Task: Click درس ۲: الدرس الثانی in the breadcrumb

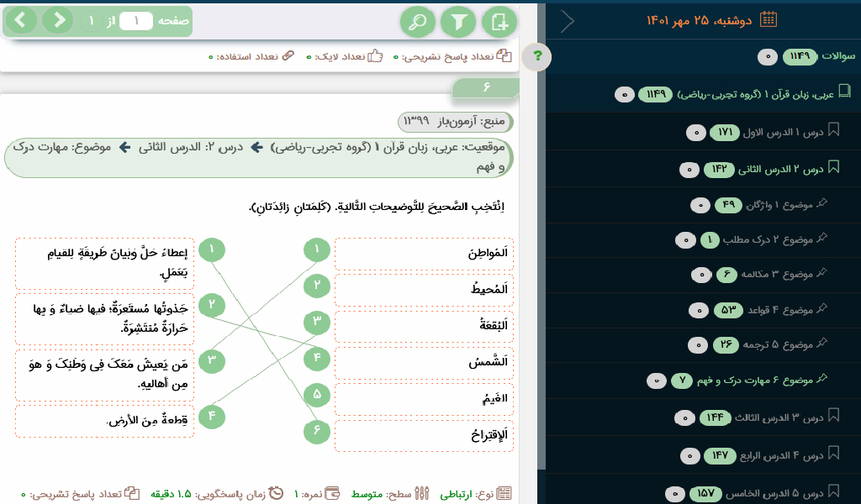Action: click(x=191, y=148)
